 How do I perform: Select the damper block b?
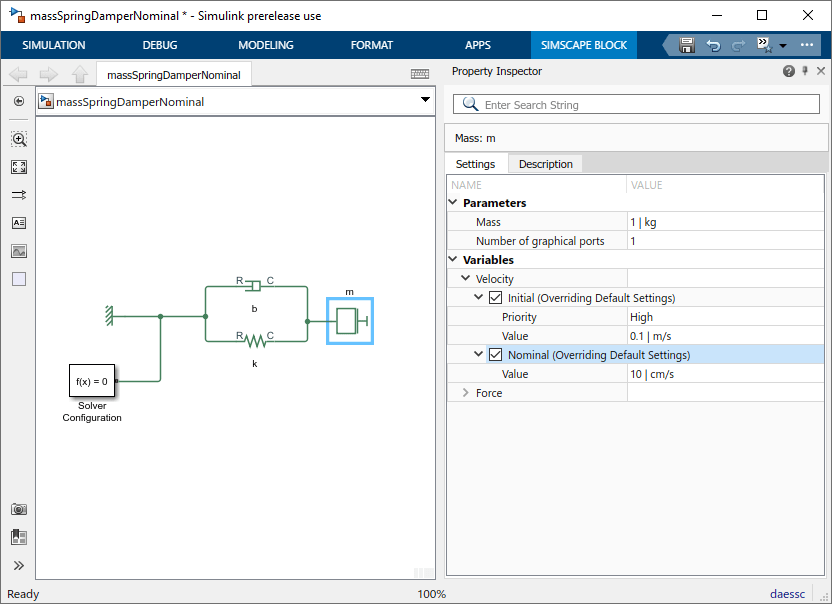point(255,286)
